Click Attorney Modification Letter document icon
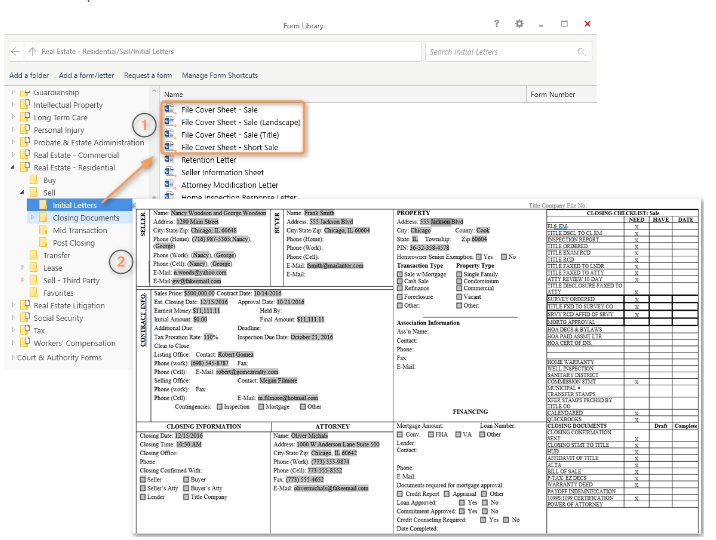 click(170, 184)
